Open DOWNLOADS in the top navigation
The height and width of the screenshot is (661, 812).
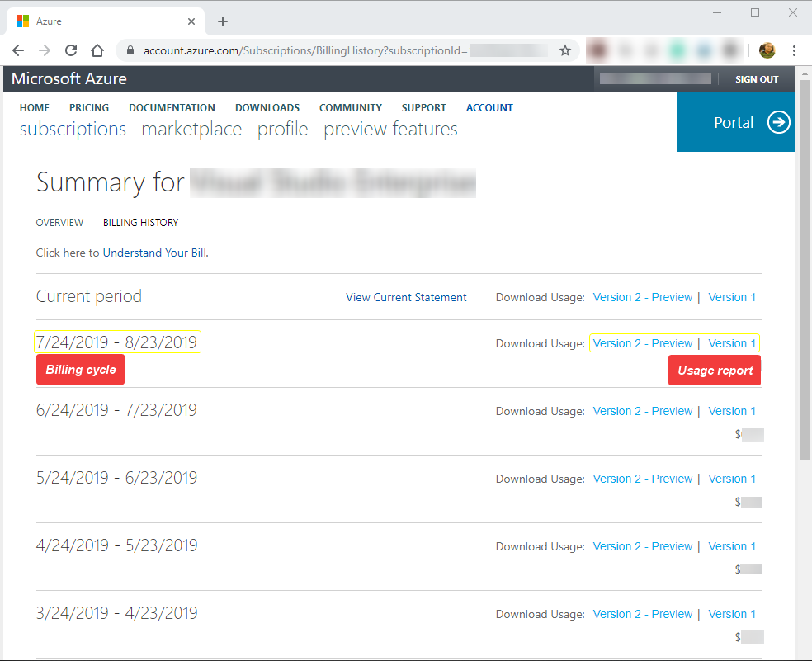(x=267, y=108)
